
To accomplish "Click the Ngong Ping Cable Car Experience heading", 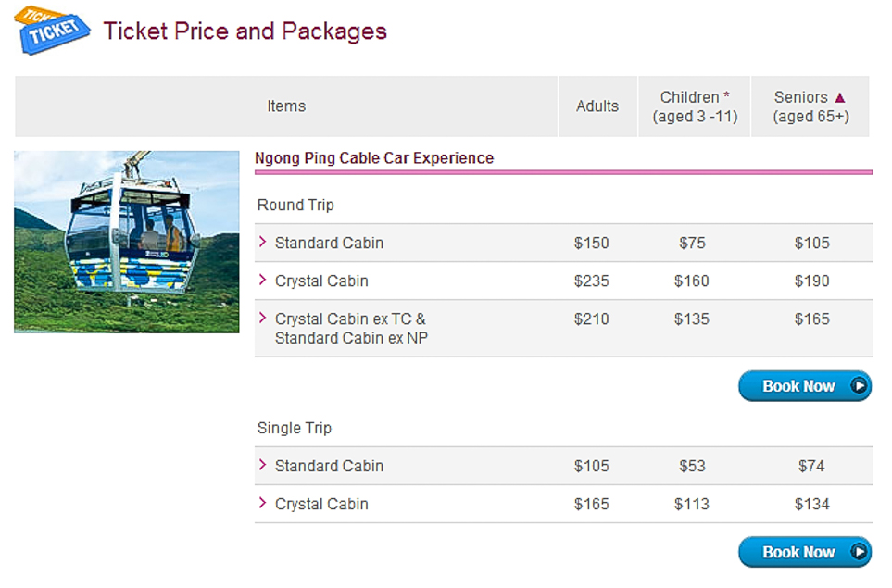I will (374, 158).
